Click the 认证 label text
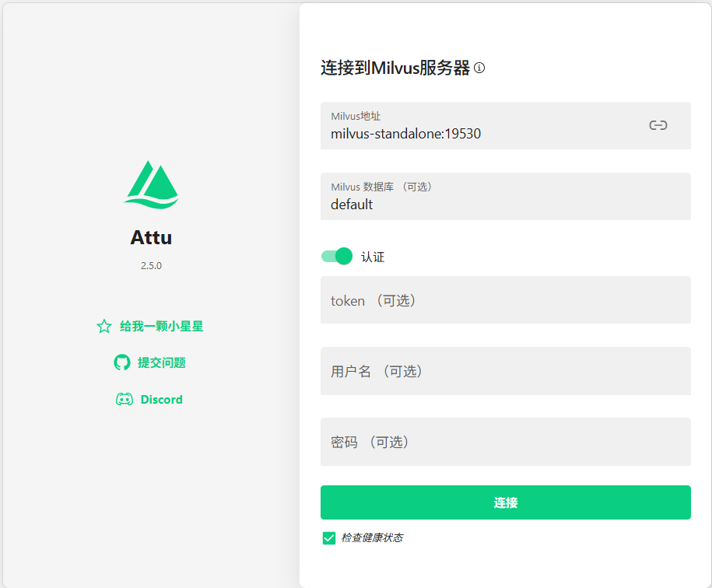Viewport: 712px width, 588px height. click(373, 257)
